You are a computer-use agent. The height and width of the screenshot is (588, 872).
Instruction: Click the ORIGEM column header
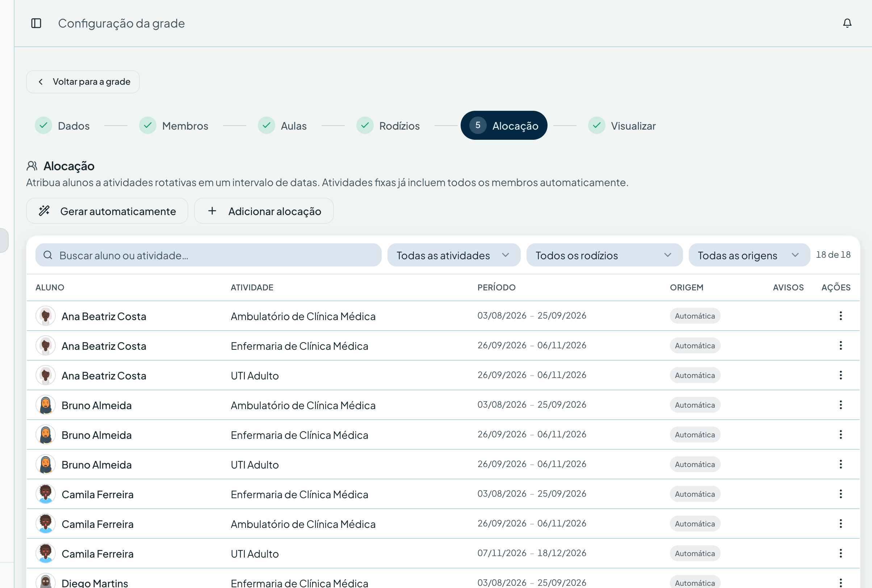687,287
